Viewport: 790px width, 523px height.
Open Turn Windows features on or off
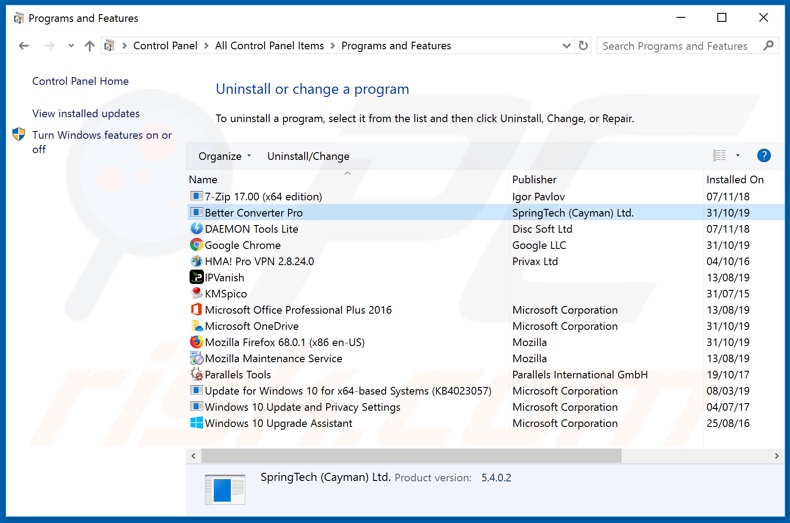(x=102, y=142)
